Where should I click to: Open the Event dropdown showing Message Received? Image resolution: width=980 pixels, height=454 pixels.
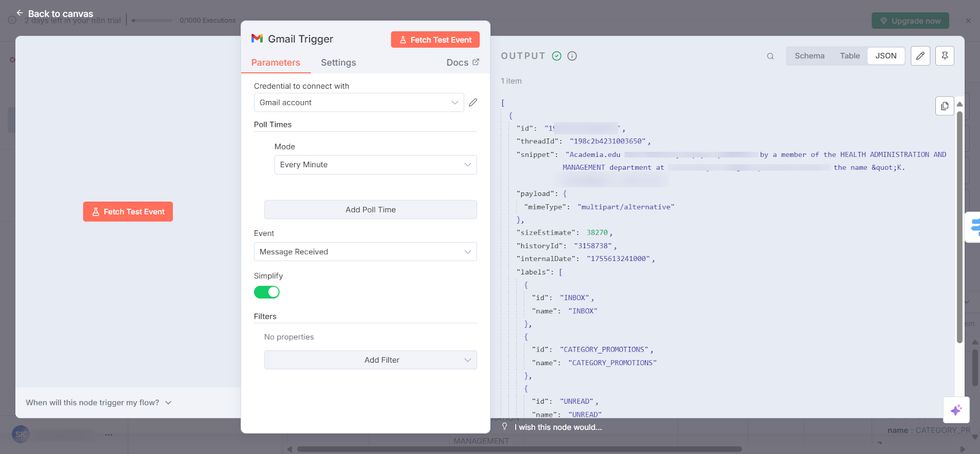pyautogui.click(x=365, y=252)
